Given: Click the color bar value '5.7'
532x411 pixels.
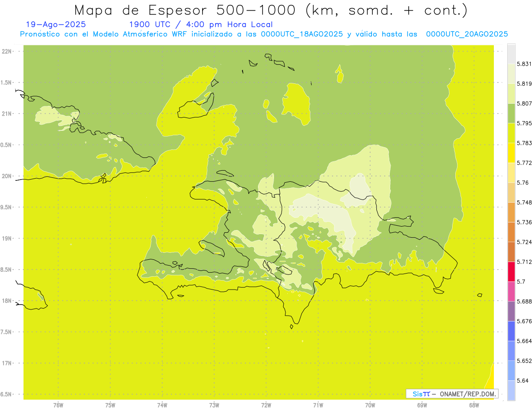Looking at the screenshot, I should pyautogui.click(x=521, y=282).
